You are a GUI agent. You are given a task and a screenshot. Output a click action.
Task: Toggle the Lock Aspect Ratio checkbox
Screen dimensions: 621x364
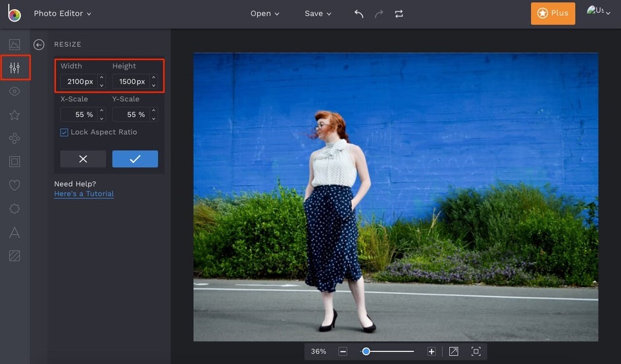pos(64,132)
